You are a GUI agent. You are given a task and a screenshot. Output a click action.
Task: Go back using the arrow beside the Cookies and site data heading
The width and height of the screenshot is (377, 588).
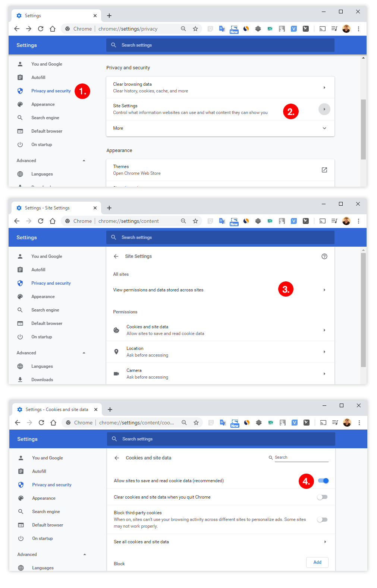[117, 458]
